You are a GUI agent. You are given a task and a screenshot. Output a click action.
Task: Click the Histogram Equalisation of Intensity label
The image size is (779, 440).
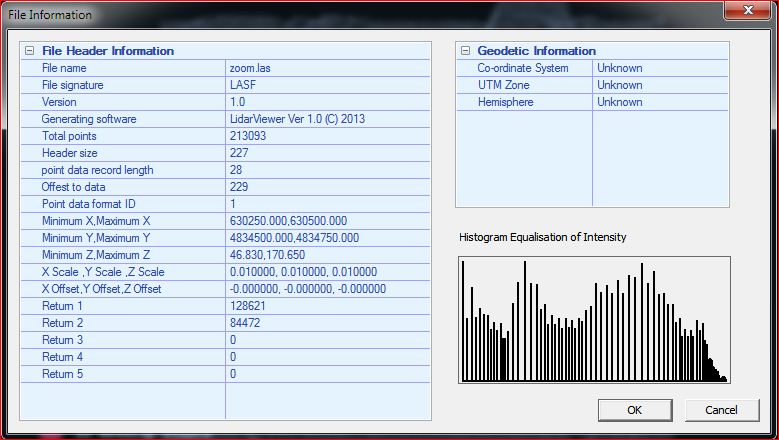pos(543,237)
